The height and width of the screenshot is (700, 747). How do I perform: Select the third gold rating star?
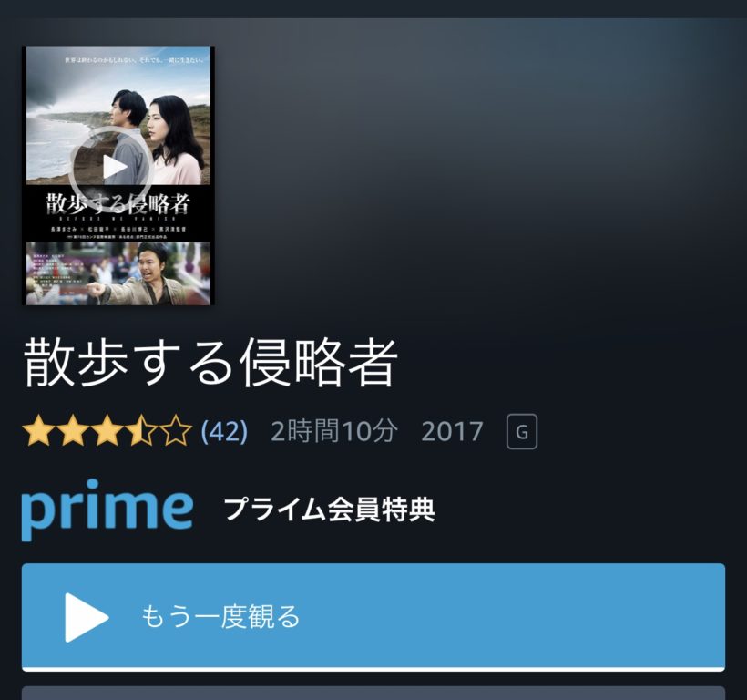(x=107, y=431)
